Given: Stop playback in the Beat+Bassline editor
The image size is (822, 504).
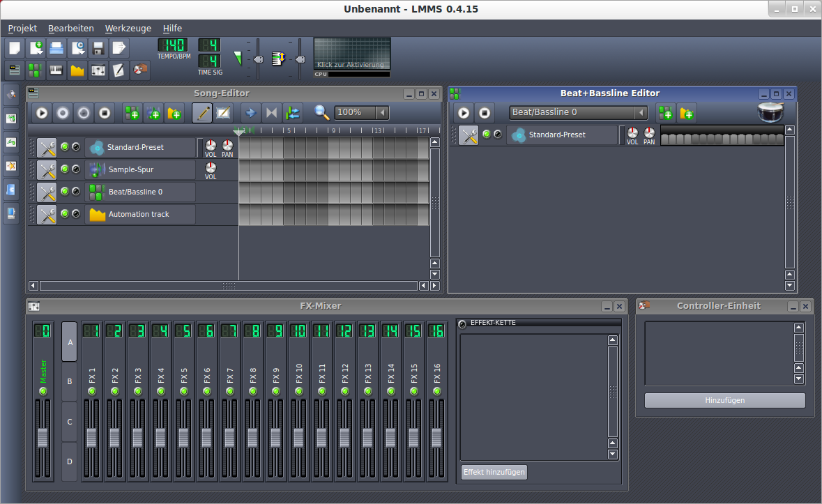Looking at the screenshot, I should tap(484, 112).
